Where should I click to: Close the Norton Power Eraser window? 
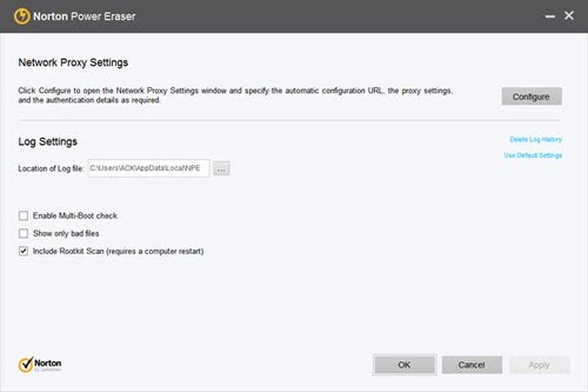tap(569, 16)
